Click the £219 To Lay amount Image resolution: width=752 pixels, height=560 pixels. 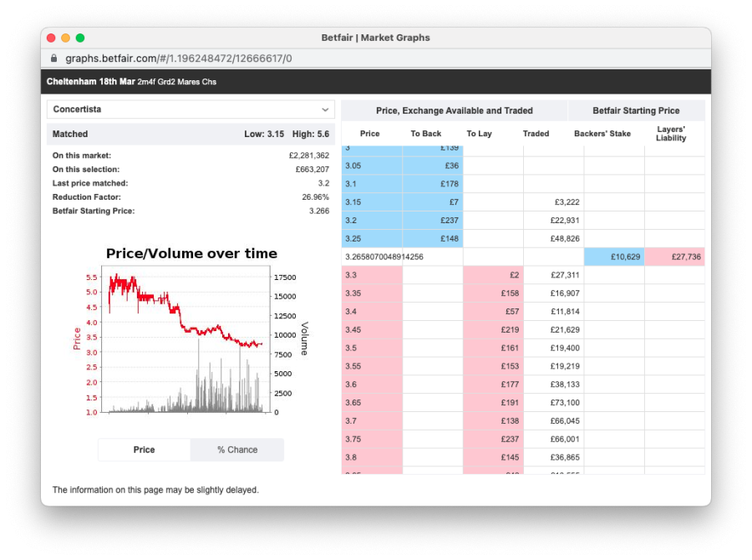coord(510,329)
